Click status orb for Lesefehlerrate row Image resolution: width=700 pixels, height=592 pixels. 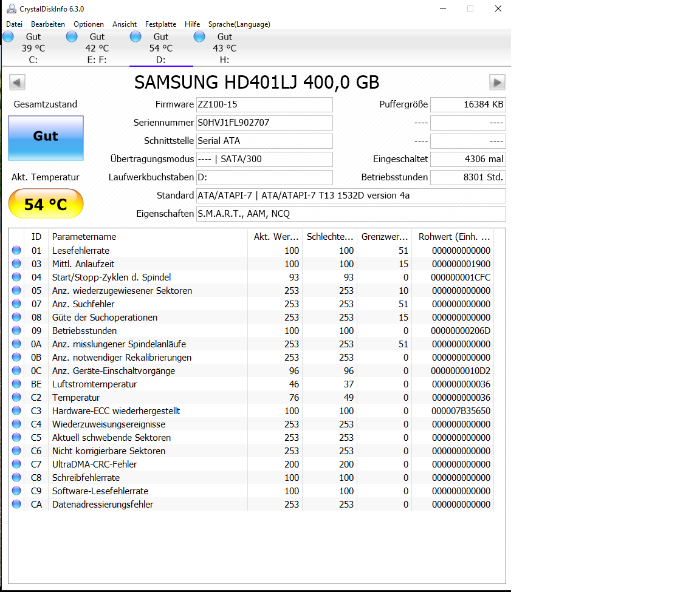click(16, 250)
